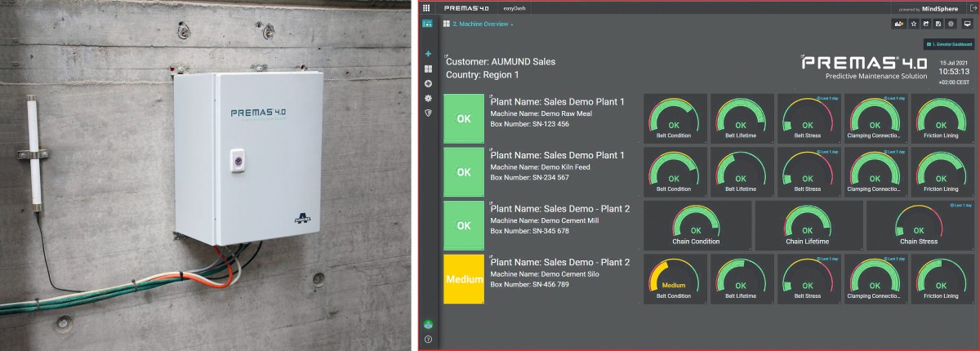
Task: Open the 1. Elevator Dashboard link
Action: 949,44
